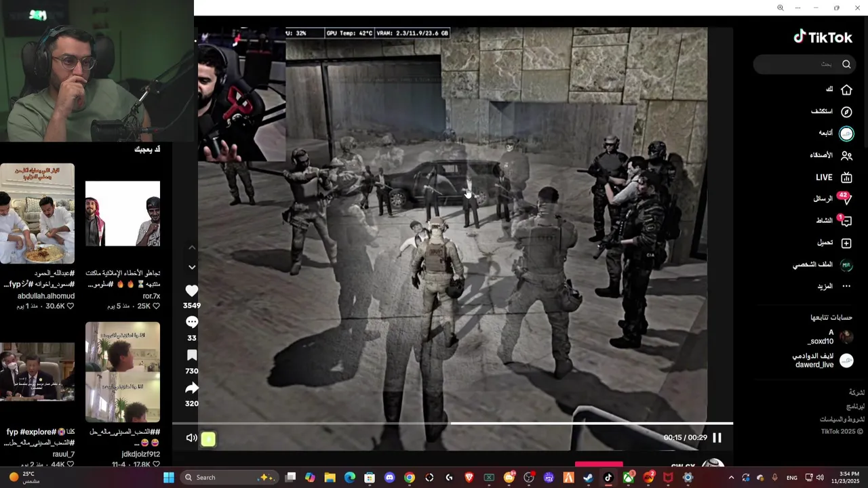Open the Upload (تحميل) plus icon
868x488 pixels.
tap(846, 243)
